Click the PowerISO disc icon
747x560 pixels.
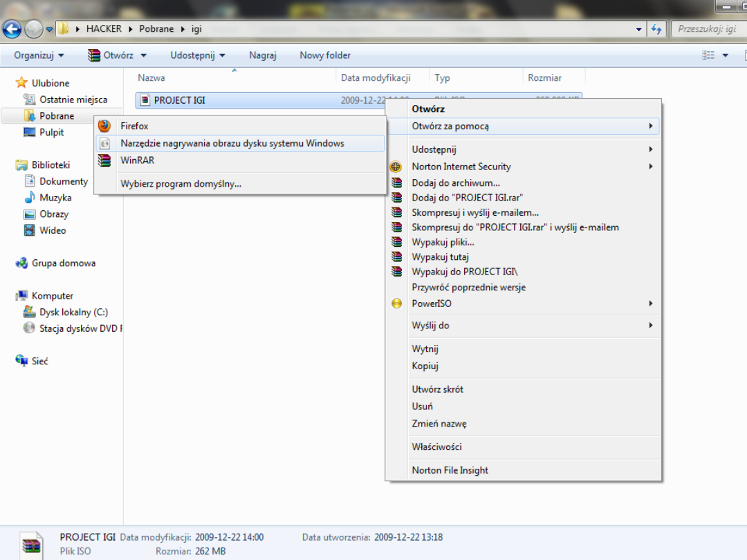pyautogui.click(x=396, y=304)
